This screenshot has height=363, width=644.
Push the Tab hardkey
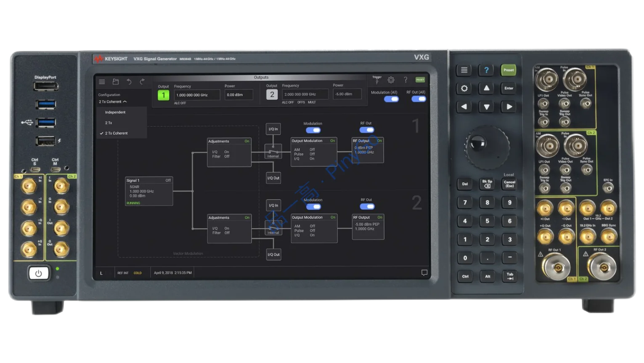(509, 276)
